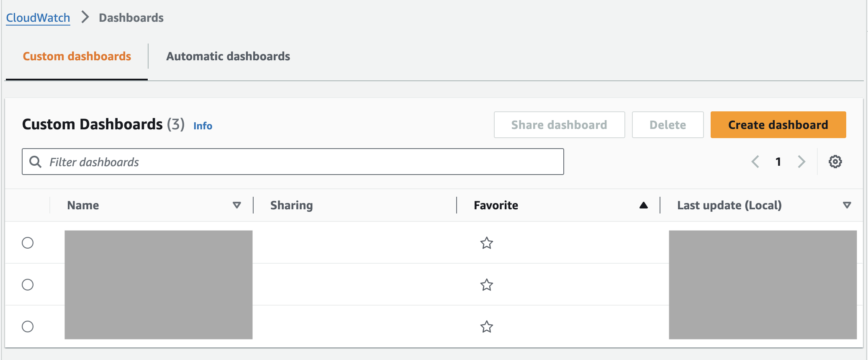
Task: Select the second dashboard radio button
Action: coord(28,285)
